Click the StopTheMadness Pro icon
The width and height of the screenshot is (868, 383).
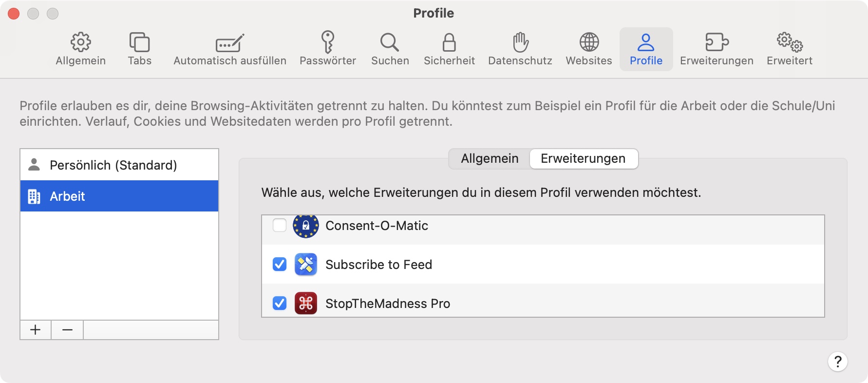tap(306, 304)
